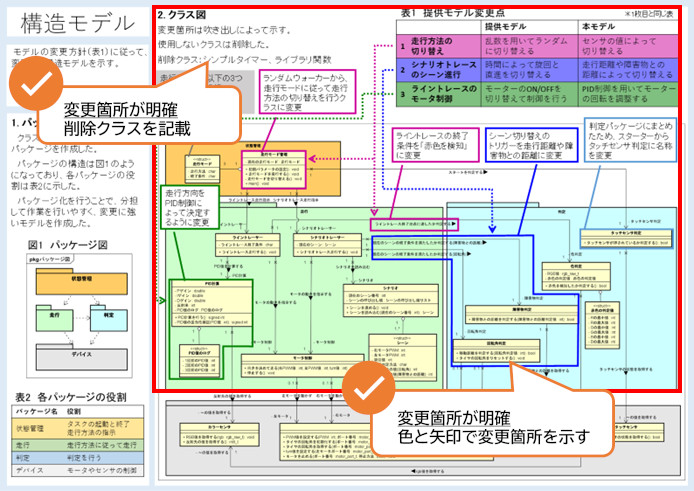Click the ライントレースのモータ制御 row label
Screen dimensions: 694x491
click(x=443, y=93)
